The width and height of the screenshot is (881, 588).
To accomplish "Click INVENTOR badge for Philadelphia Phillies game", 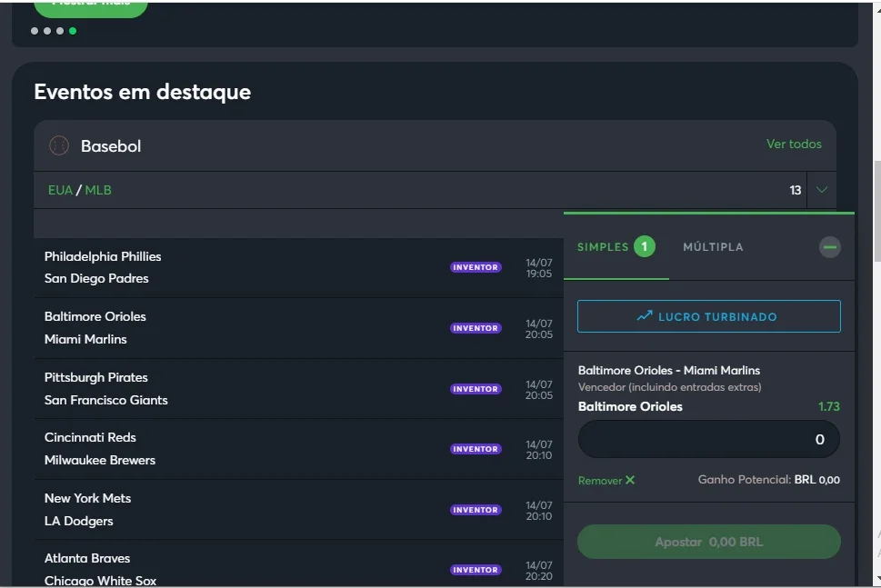I will (476, 267).
